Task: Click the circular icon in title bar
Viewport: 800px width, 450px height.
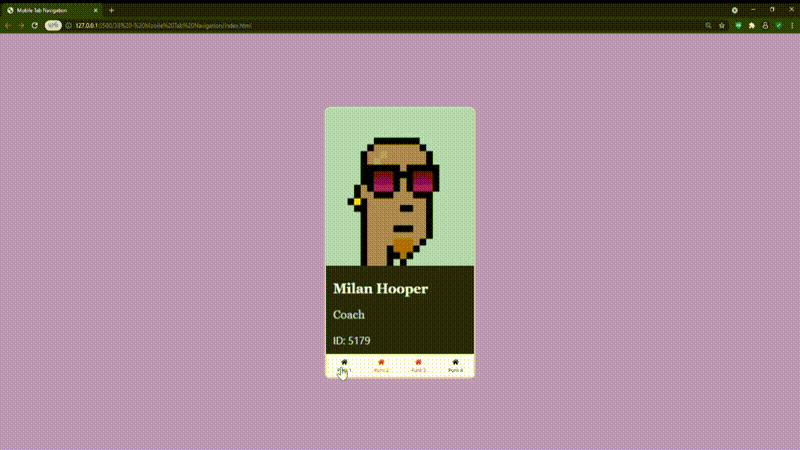Action: click(735, 10)
